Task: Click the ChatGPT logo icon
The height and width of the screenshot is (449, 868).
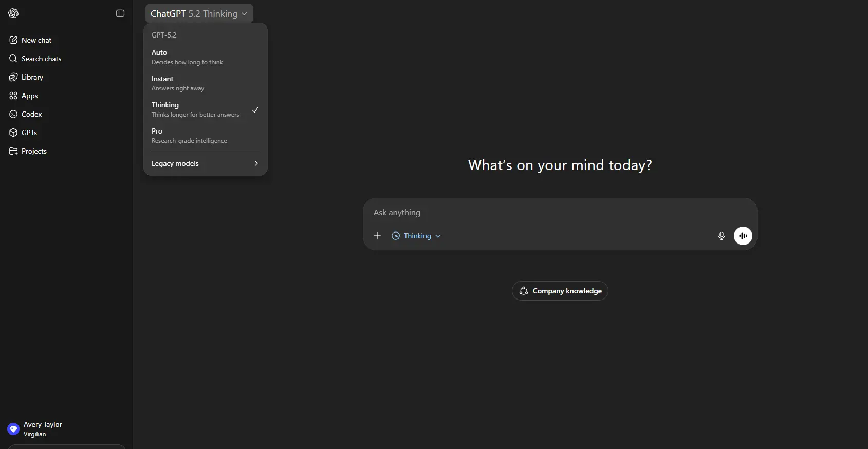Action: 13,13
